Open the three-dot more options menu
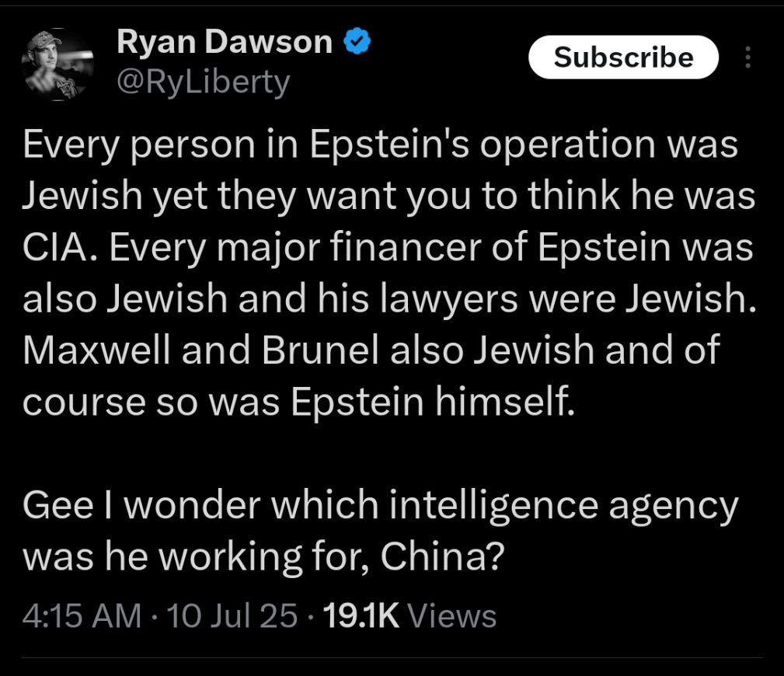The image size is (784, 676). 747,57
